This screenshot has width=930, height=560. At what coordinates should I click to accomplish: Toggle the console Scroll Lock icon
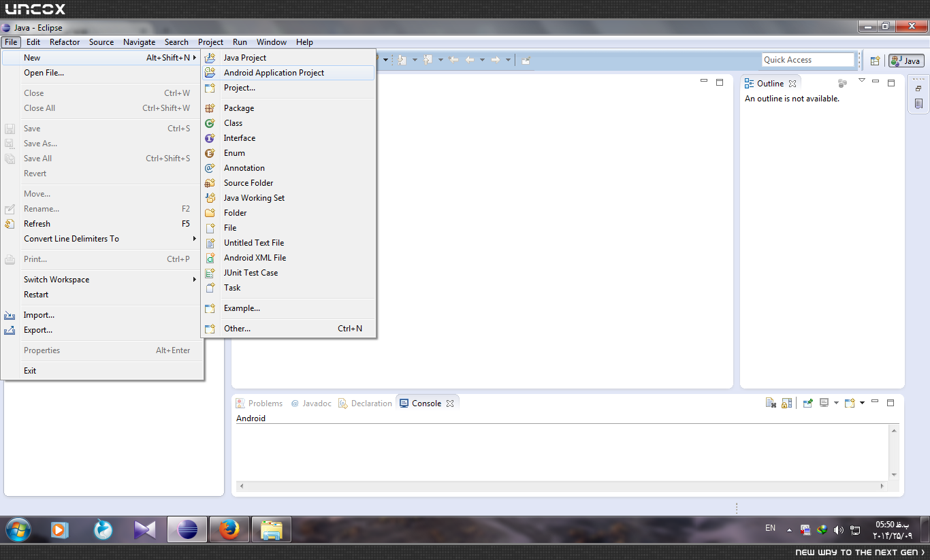click(x=786, y=403)
